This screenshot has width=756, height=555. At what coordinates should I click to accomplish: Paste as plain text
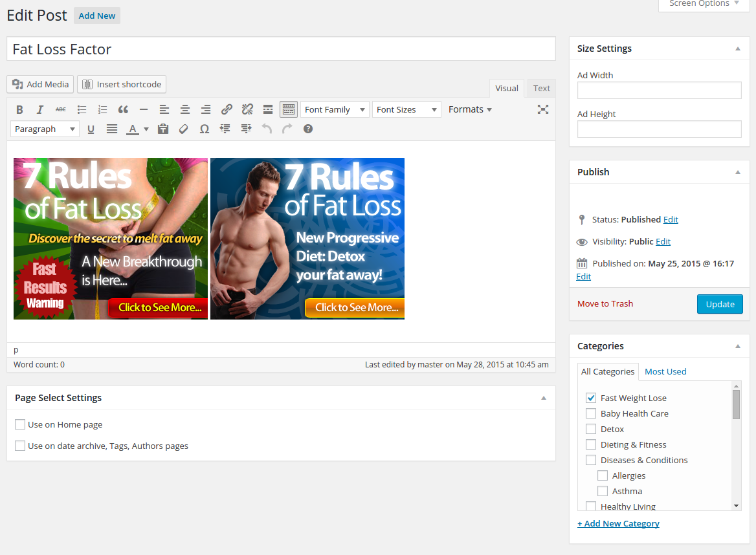(x=163, y=129)
